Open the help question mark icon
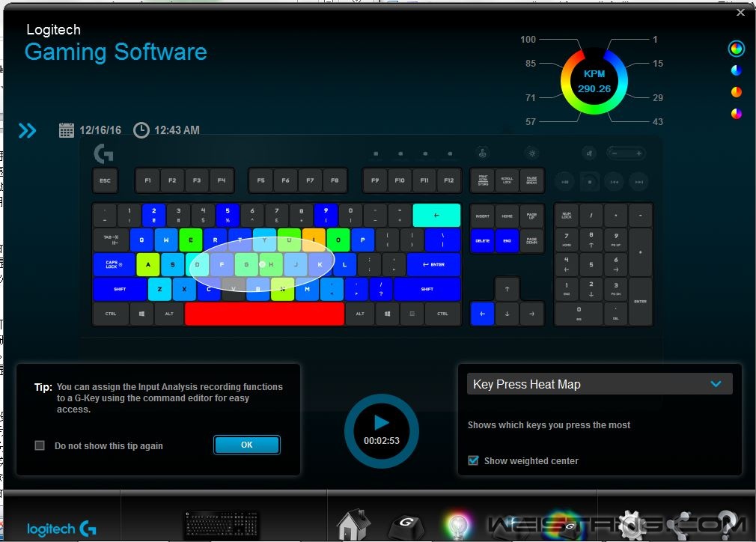Viewport: 756px width, 542px height. click(x=727, y=525)
